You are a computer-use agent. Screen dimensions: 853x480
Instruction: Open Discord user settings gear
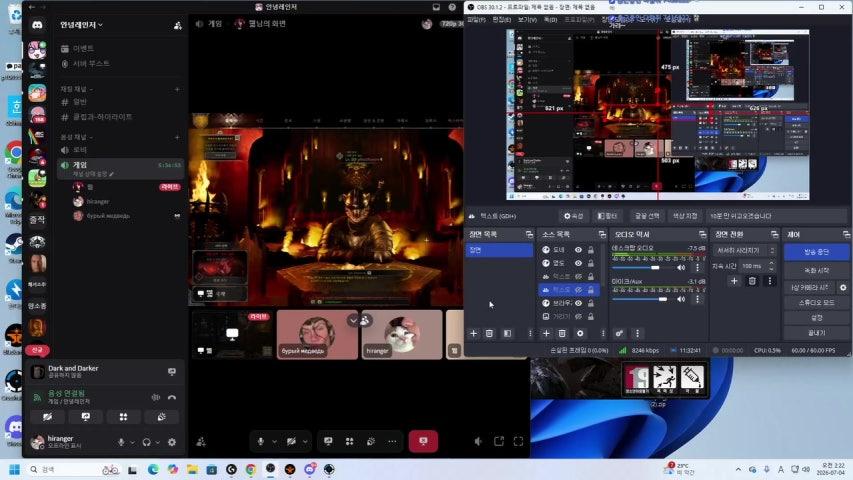point(172,442)
